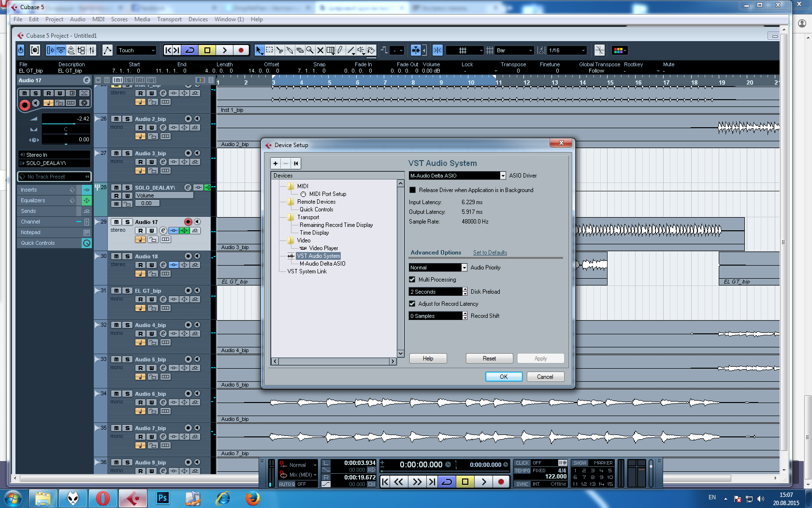
Task: Open the Bar grid type dropdown
Action: (x=515, y=50)
